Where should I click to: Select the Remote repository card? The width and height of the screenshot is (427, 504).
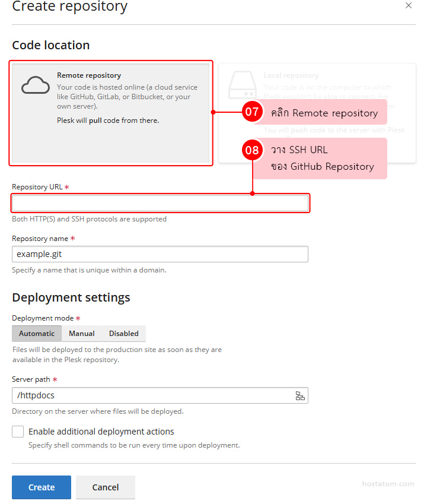111,113
